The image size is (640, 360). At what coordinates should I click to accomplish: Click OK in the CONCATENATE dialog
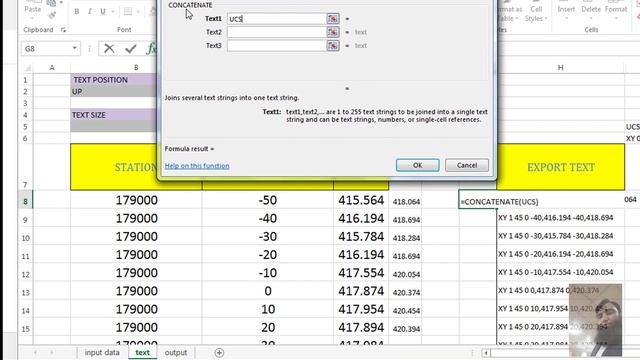click(418, 165)
